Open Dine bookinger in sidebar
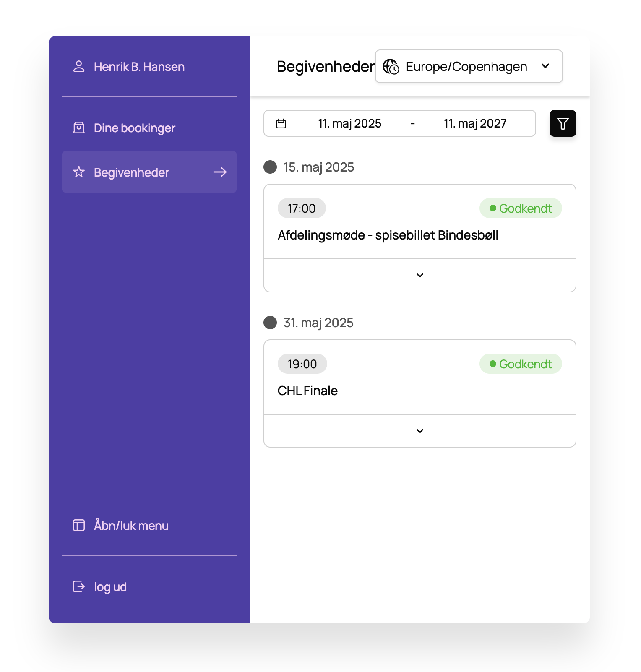 (x=134, y=128)
